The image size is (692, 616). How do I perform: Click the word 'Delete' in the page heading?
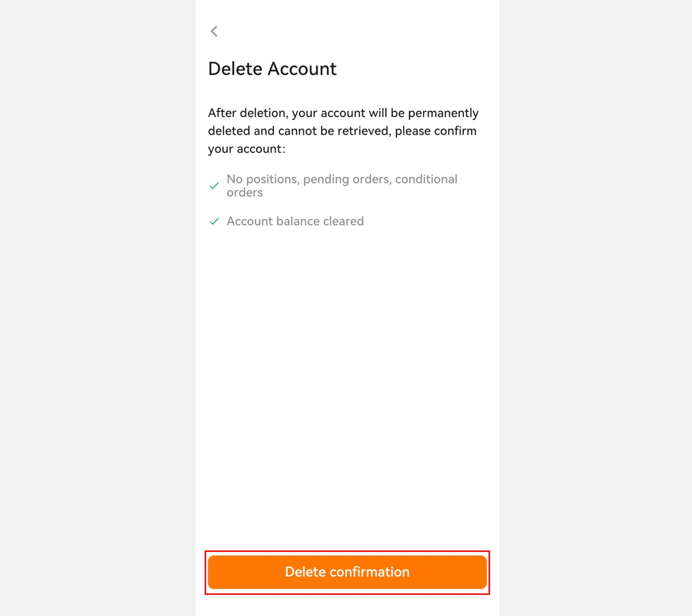pyautogui.click(x=235, y=69)
